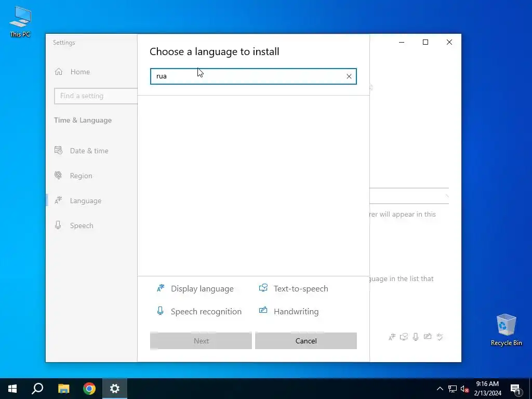The image size is (532, 399).
Task: Click the 'Find a setting' search box
Action: [96, 96]
